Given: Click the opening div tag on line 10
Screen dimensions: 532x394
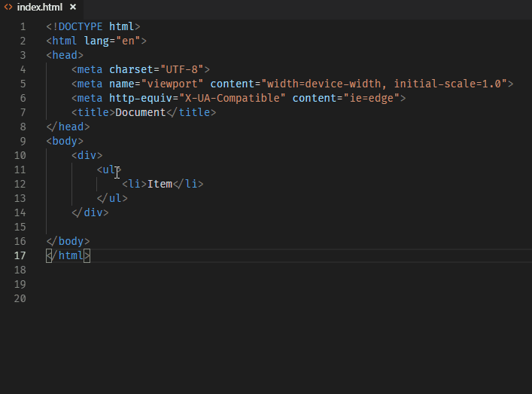Looking at the screenshot, I should 87,155.
